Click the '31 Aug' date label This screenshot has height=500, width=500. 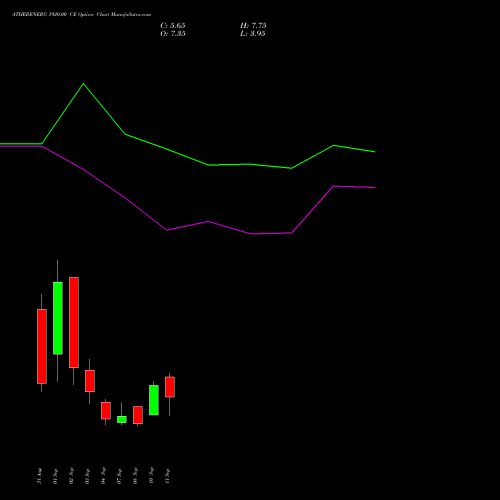[39, 476]
